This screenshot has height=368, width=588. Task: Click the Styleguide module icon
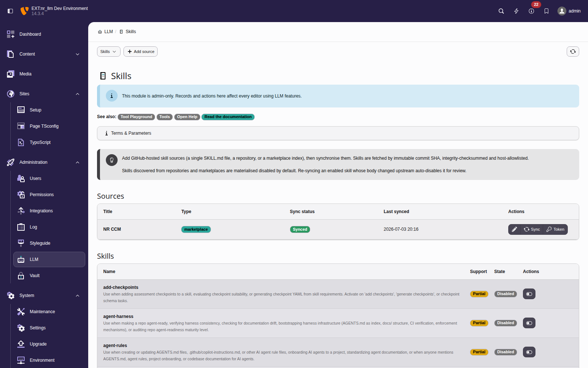[21, 243]
